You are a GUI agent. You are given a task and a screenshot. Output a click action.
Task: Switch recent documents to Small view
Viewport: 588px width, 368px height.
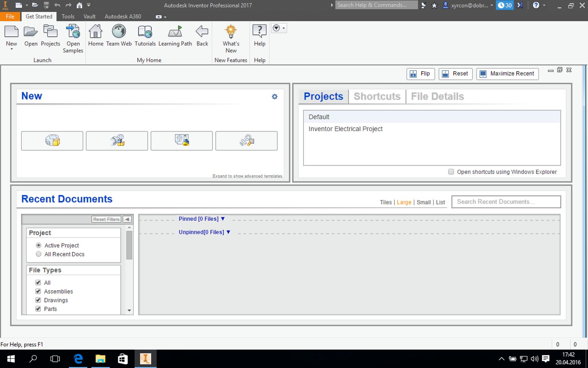click(x=424, y=202)
